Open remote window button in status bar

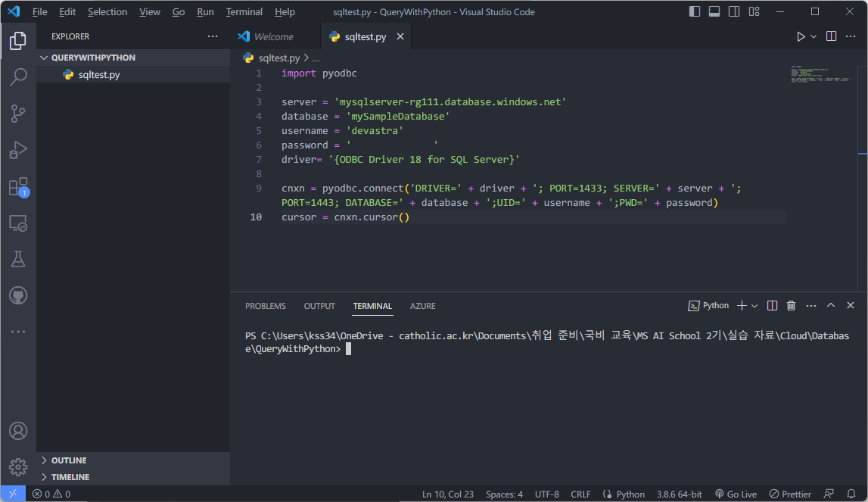13,494
